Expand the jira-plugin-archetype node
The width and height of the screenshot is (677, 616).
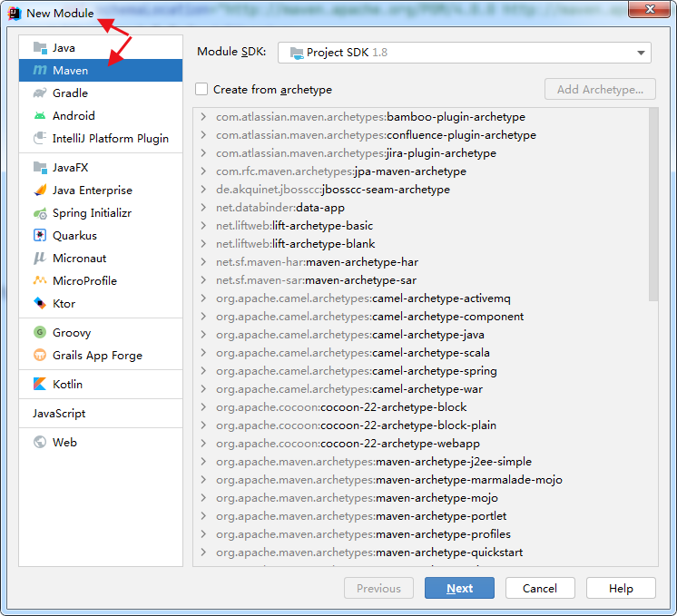[203, 152]
